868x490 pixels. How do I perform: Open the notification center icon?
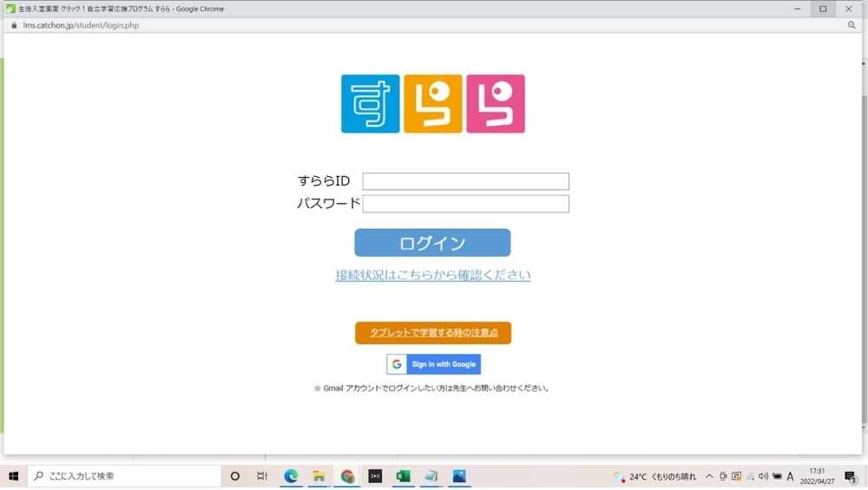(851, 477)
